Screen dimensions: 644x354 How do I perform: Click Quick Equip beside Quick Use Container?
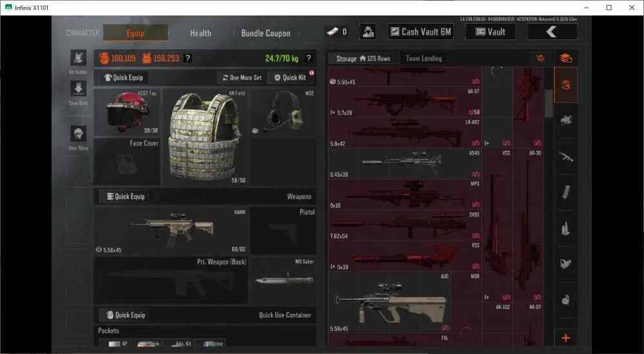point(126,315)
